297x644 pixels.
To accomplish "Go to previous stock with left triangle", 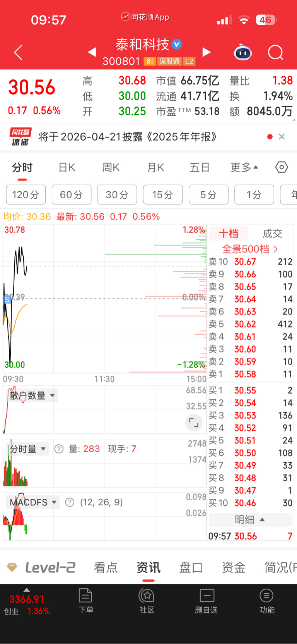I will pos(92,52).
